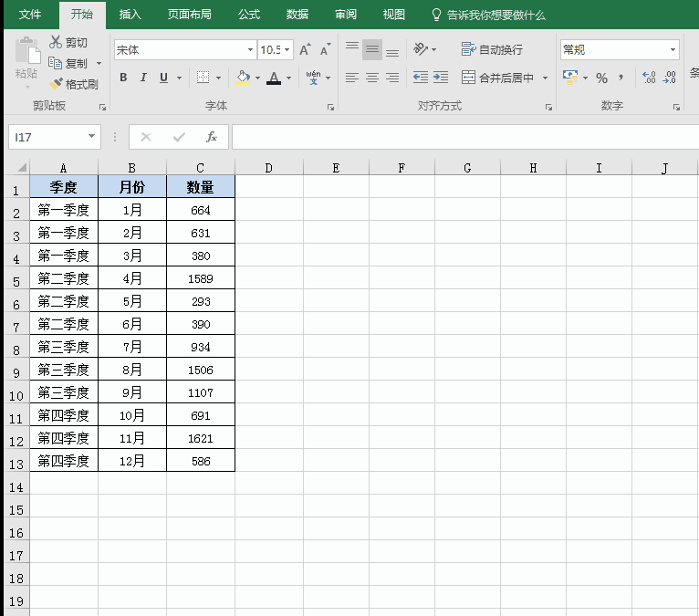Switch to the 审阅 (Review) tab

click(346, 15)
